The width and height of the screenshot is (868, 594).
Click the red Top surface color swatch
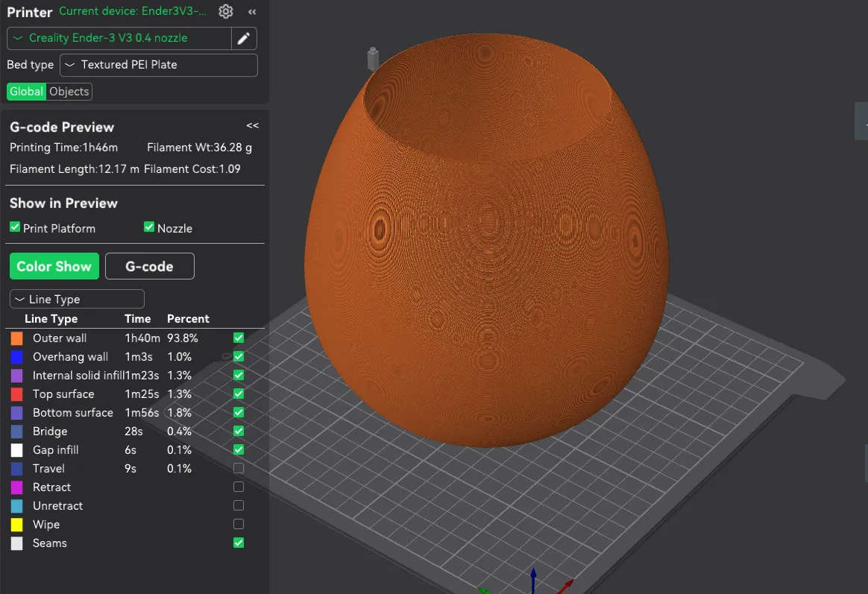tap(17, 394)
